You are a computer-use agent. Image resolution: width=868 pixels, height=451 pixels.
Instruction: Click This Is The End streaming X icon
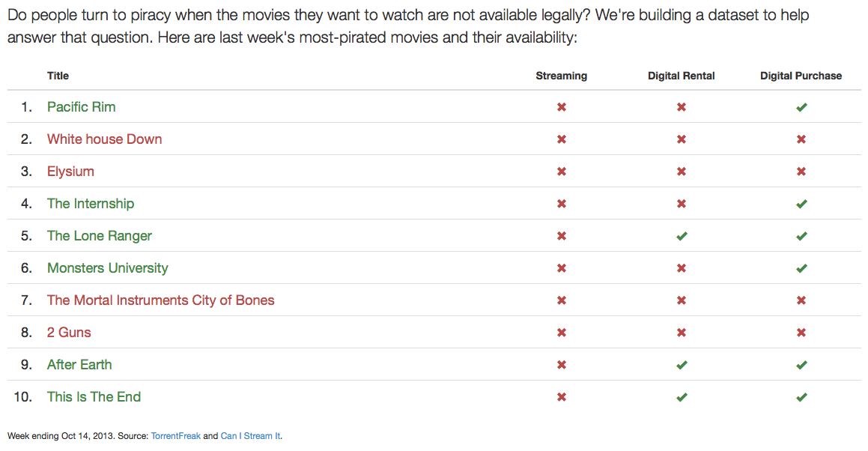click(x=562, y=397)
